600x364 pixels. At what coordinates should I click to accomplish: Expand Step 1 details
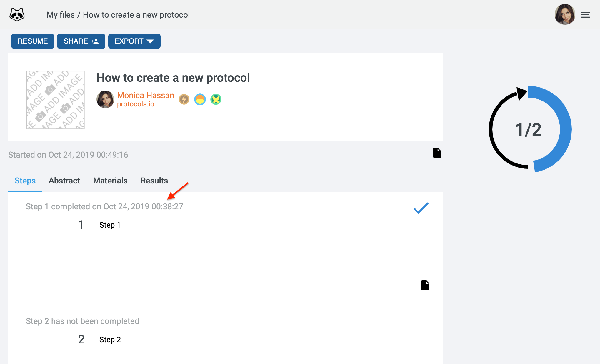(x=110, y=225)
